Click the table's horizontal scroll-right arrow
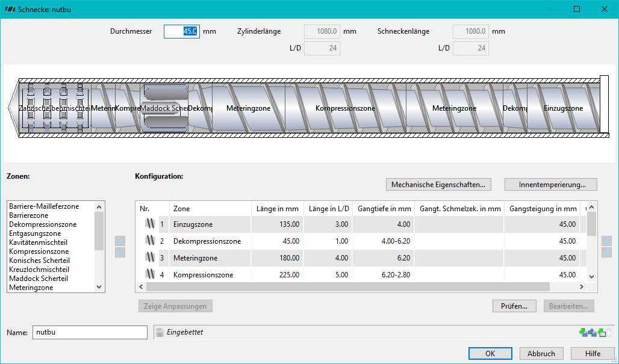Image resolution: width=619 pixels, height=364 pixels. [582, 287]
